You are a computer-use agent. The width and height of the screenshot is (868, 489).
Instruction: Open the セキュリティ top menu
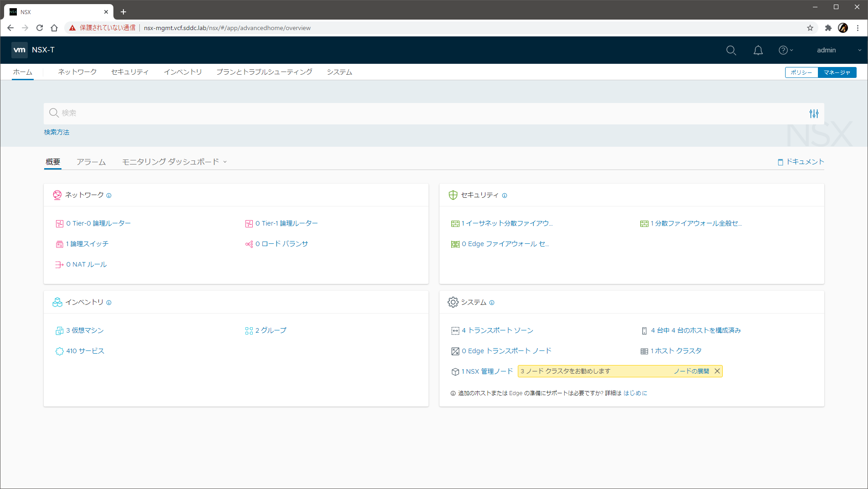click(x=130, y=72)
